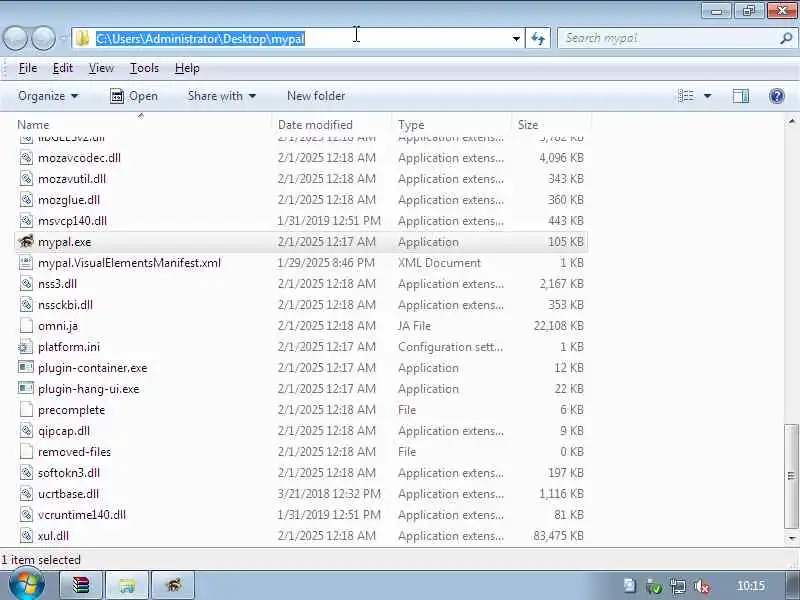This screenshot has height=600, width=800.
Task: Click the Mypal taskbar button
Action: coord(173,585)
